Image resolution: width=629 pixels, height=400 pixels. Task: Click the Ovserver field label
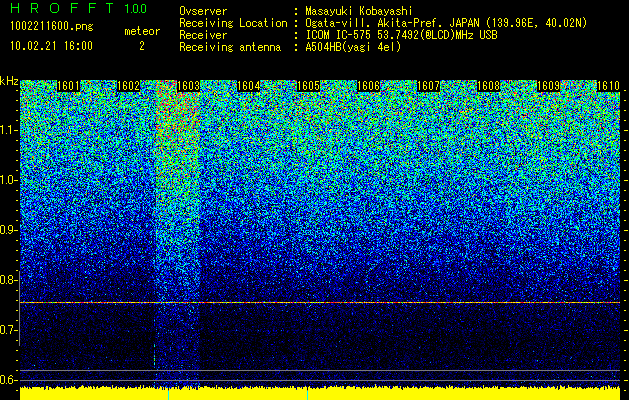[x=203, y=11]
